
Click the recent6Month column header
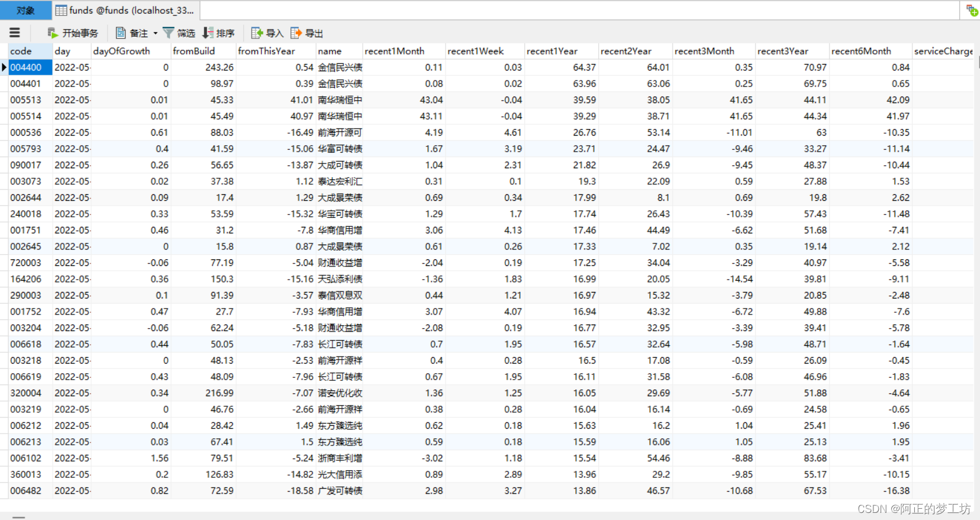point(871,51)
